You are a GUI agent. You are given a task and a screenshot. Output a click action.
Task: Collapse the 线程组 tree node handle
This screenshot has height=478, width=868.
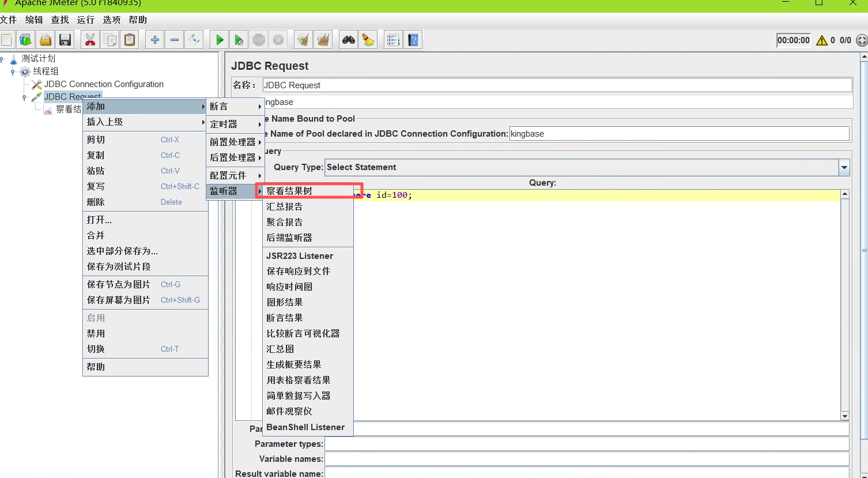click(x=13, y=71)
